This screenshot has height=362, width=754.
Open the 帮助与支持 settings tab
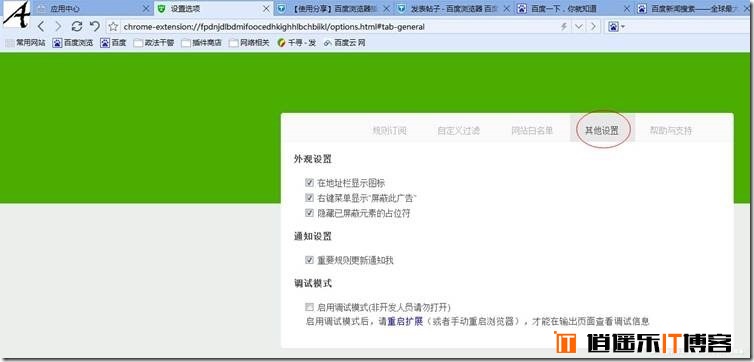[x=671, y=130]
